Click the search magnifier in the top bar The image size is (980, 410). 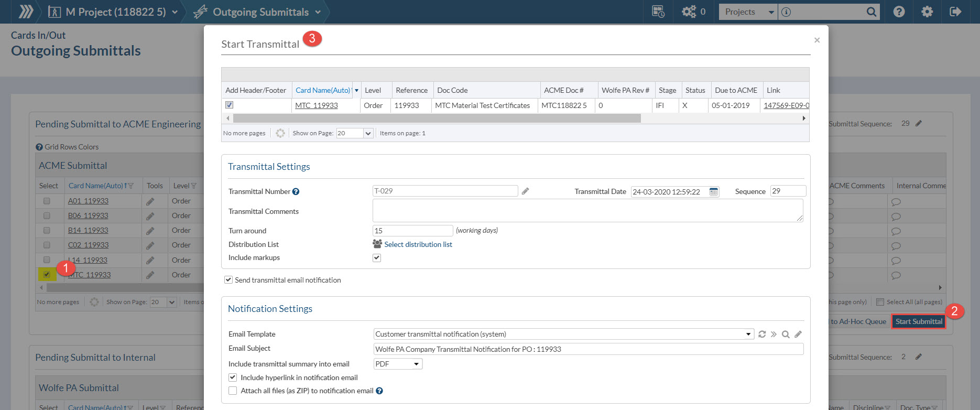pos(871,12)
